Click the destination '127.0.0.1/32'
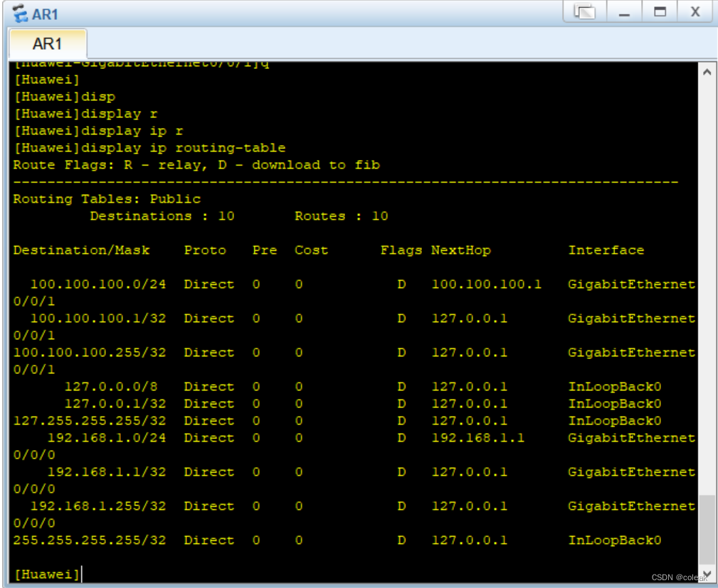The height and width of the screenshot is (588, 718). [115, 404]
